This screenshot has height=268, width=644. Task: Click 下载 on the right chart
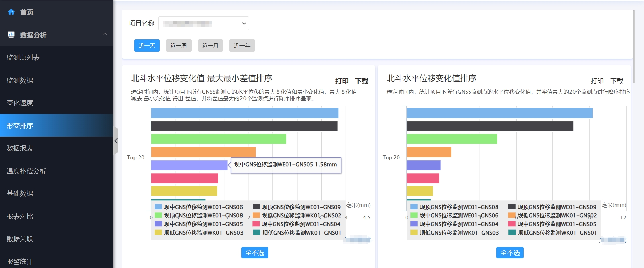pos(617,81)
